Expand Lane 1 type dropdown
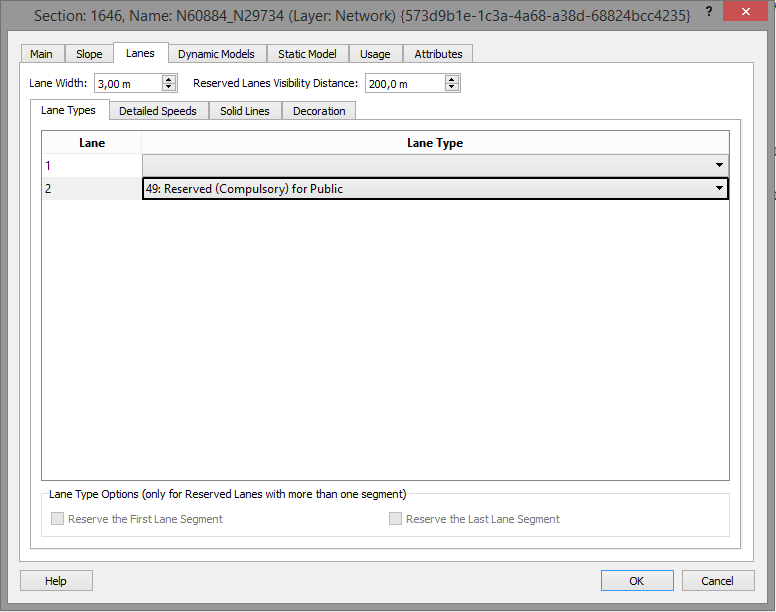Viewport: 776px width, 612px height. pyautogui.click(x=719, y=165)
